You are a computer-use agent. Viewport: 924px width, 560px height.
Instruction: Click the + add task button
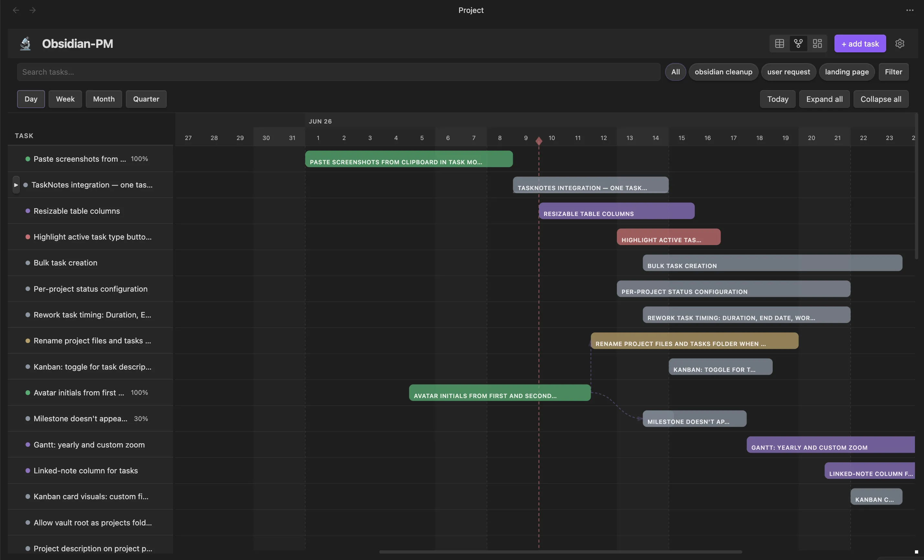[x=860, y=44]
